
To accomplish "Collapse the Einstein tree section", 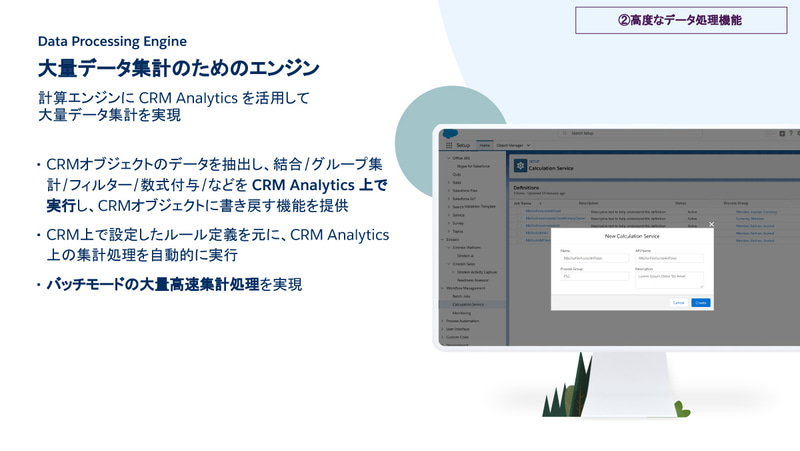I will (x=442, y=239).
